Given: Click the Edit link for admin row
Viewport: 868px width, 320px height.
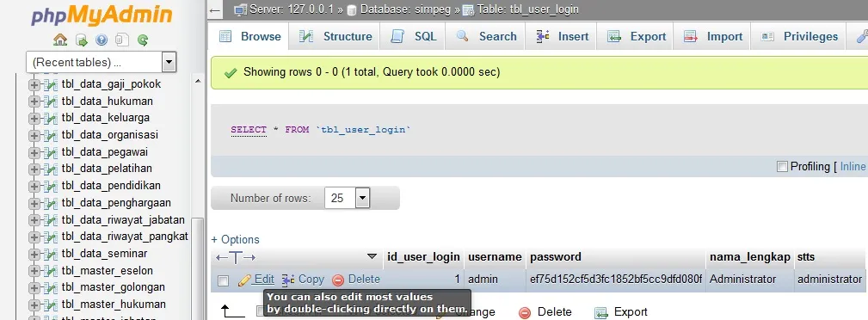Looking at the screenshot, I should pyautogui.click(x=264, y=280).
